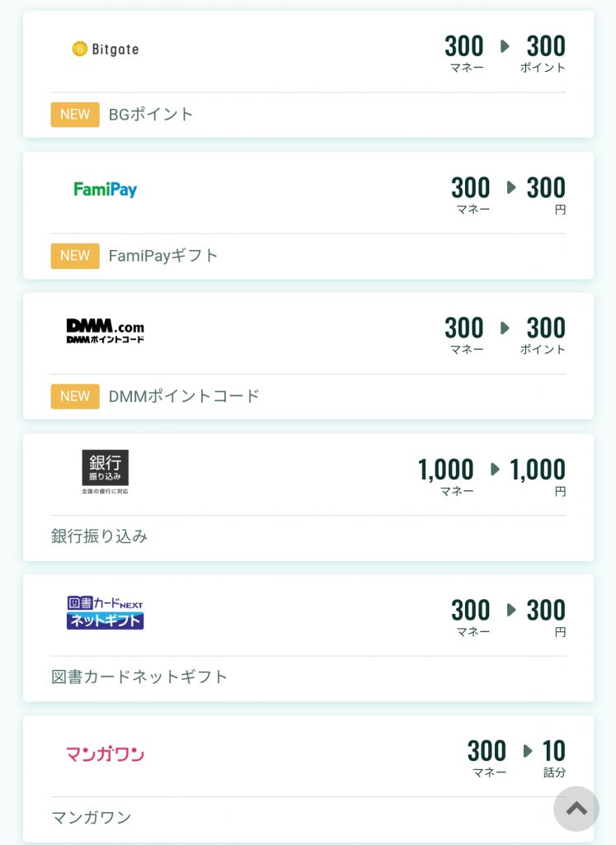This screenshot has width=616, height=845.
Task: Choose 図書カードネットギフト text label
Action: click(x=139, y=677)
